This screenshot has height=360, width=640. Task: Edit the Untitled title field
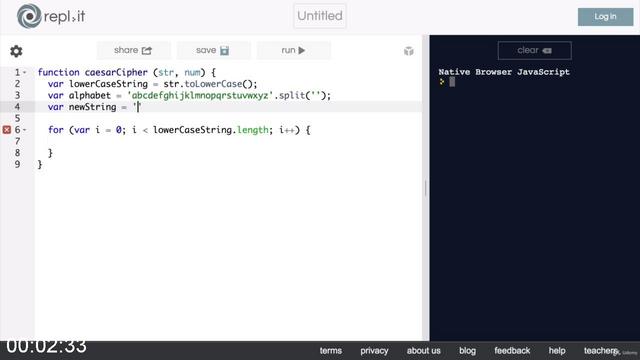pos(320,16)
